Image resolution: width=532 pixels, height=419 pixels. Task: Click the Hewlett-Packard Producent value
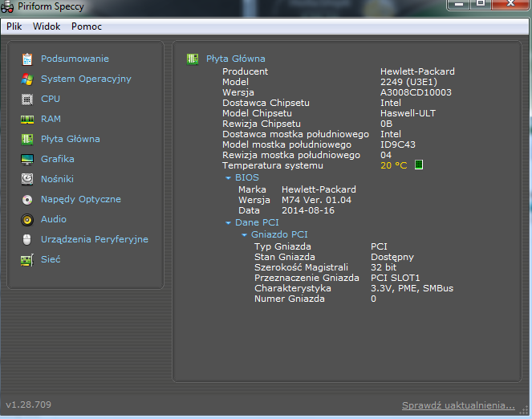(417, 71)
